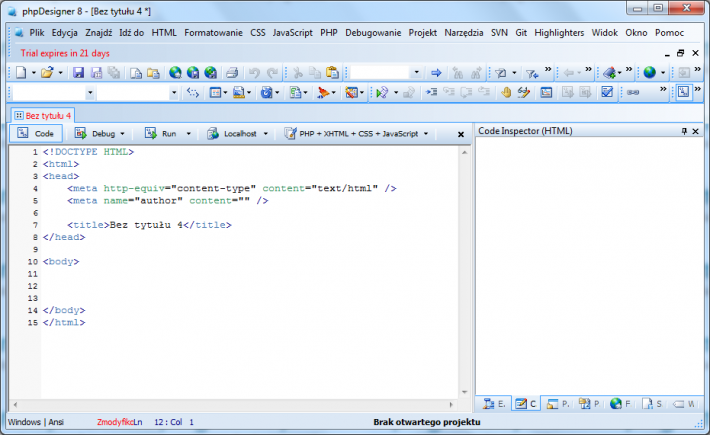Save the file with the floppy disk icon
The width and height of the screenshot is (710, 435).
point(78,72)
